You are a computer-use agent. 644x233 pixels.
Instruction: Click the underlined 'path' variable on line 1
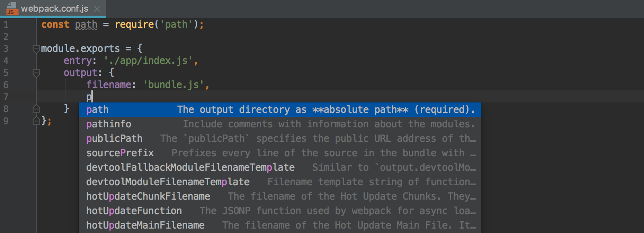[86, 25]
